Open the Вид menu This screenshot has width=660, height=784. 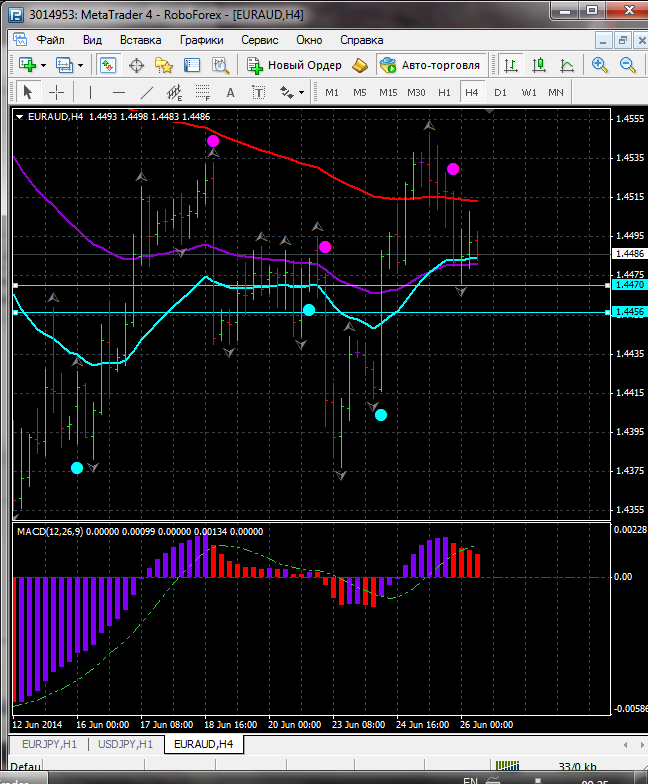coord(92,40)
